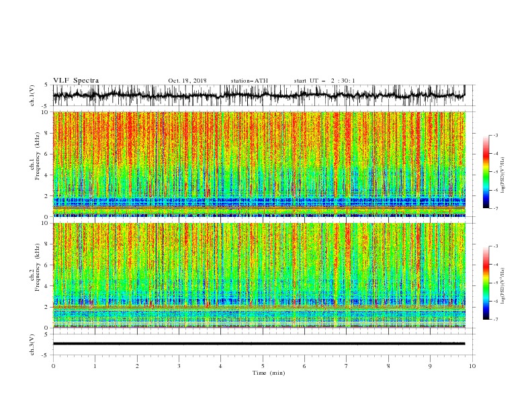Click the "start UT = 2:30:1" label

click(324, 81)
